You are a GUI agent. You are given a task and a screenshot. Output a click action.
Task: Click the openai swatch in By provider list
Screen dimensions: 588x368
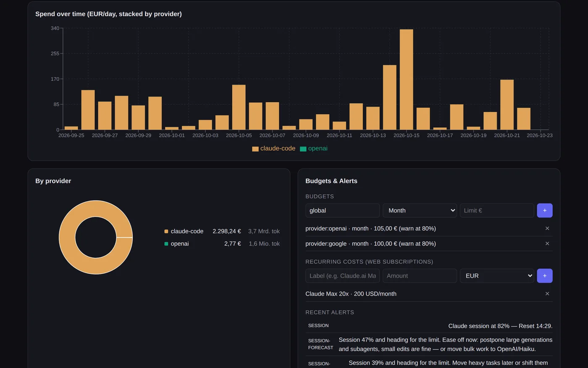pyautogui.click(x=166, y=244)
